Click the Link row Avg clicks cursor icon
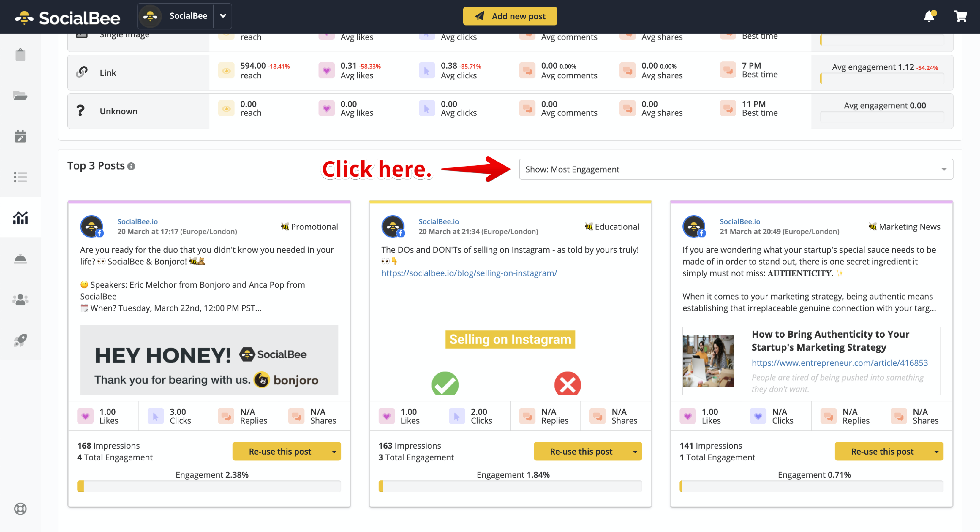Viewport: 980px width, 532px height. click(427, 71)
